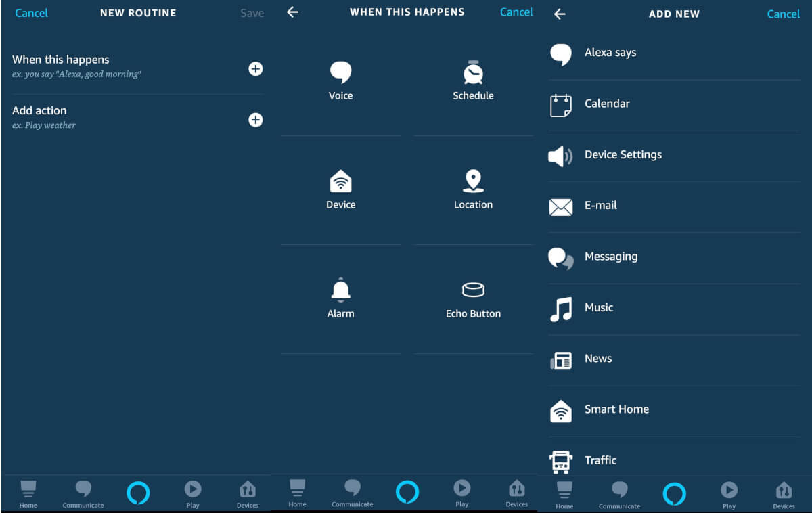Screen dimensions: 812x513
Task: Choose the Alarm bell icon
Action: (340, 290)
